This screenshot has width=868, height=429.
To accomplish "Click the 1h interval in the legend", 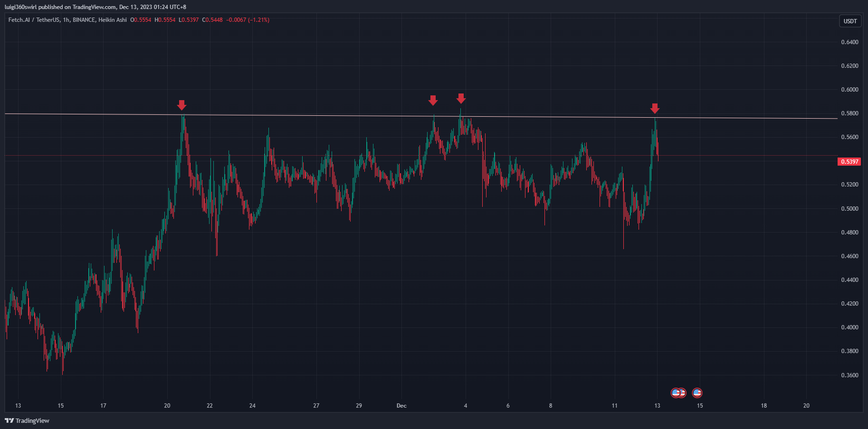I will click(x=66, y=20).
